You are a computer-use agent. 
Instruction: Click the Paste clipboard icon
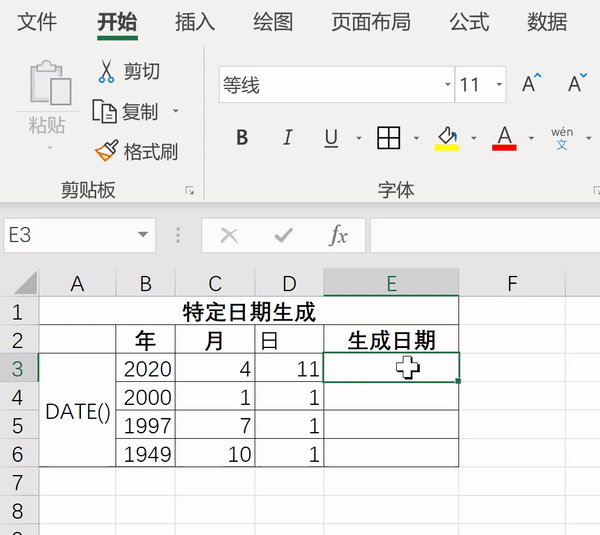click(51, 82)
